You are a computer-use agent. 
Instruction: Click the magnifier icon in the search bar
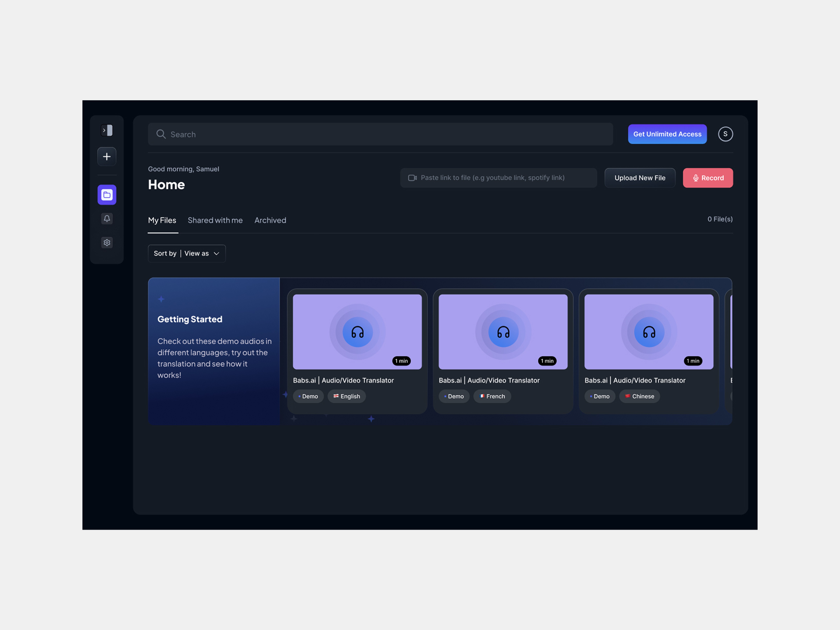[161, 134]
